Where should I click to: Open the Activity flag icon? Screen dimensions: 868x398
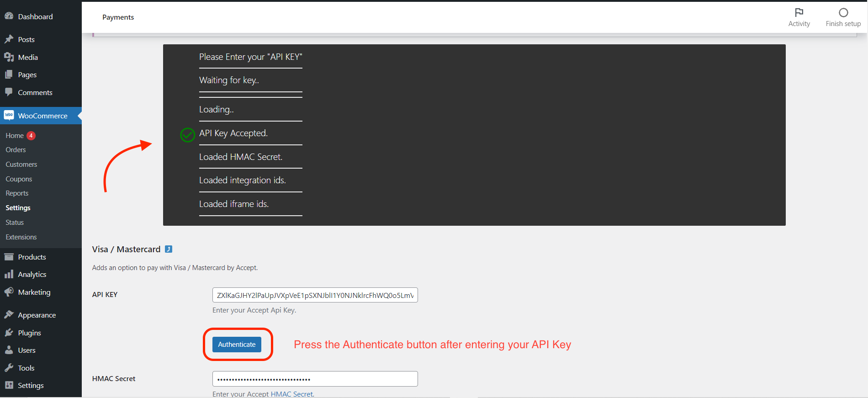pos(799,12)
